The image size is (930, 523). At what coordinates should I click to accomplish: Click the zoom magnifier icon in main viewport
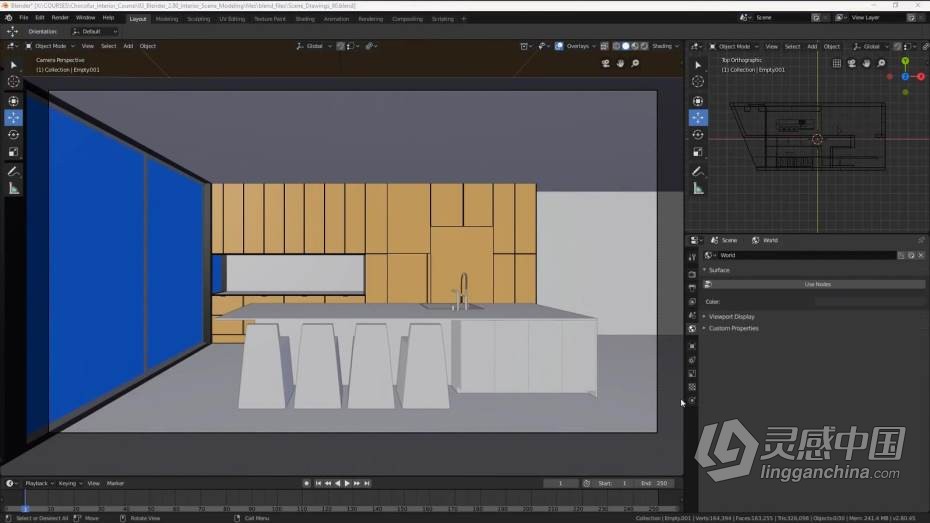[x=635, y=63]
